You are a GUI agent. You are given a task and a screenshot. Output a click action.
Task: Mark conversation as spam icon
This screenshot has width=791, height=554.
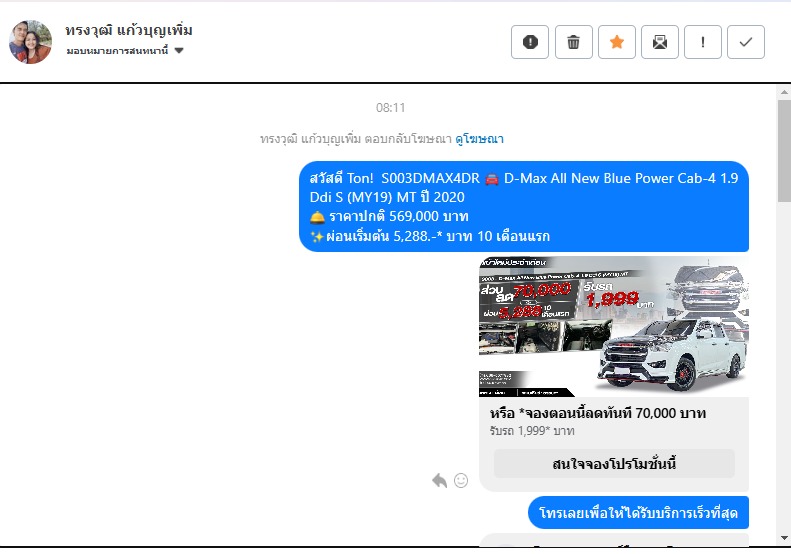point(530,42)
